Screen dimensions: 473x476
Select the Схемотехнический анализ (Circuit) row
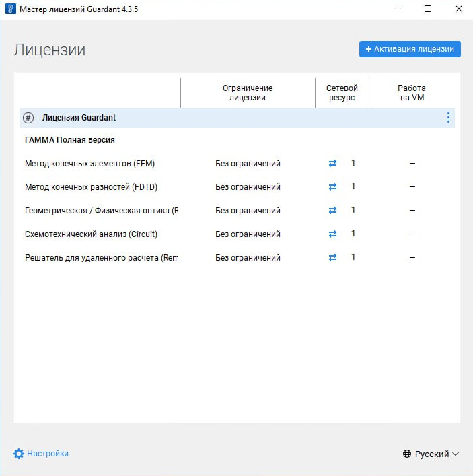91,234
